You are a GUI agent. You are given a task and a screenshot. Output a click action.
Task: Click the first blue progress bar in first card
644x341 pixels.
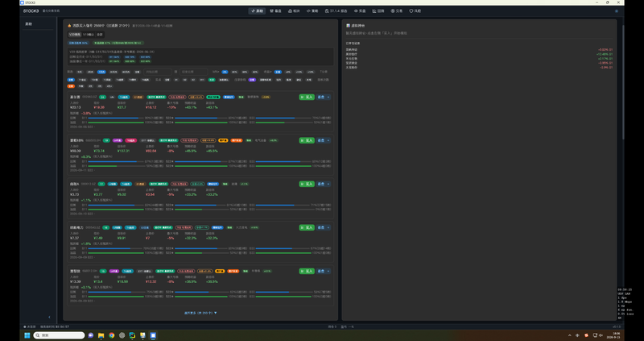pos(116,118)
